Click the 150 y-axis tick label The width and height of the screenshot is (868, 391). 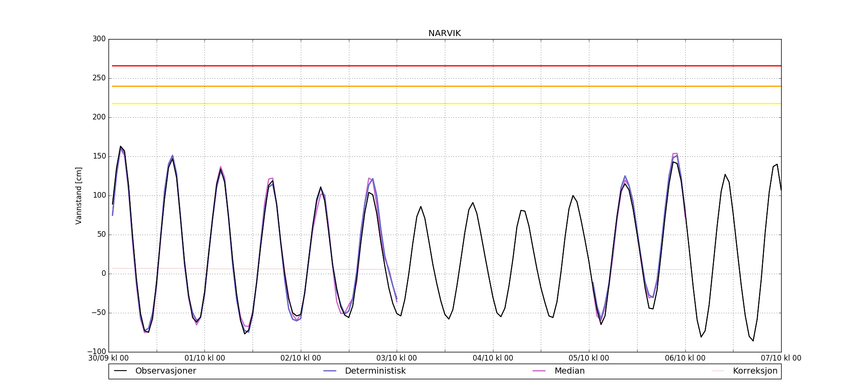click(x=99, y=156)
